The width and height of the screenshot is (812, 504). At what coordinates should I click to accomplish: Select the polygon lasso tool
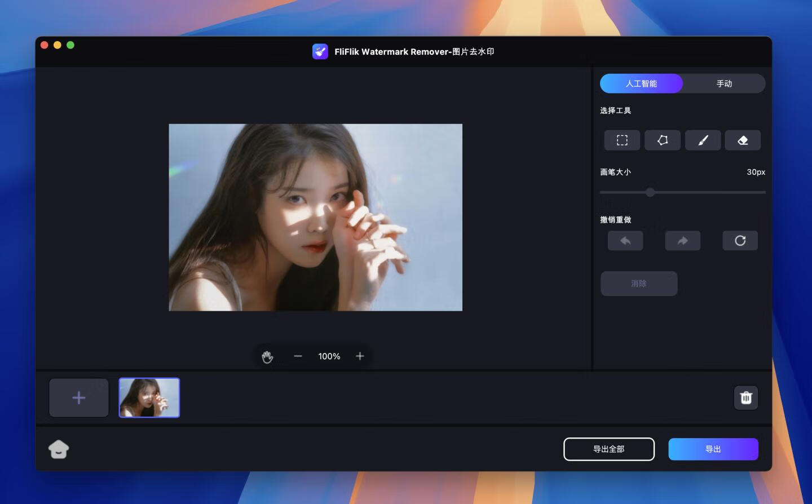click(x=662, y=140)
